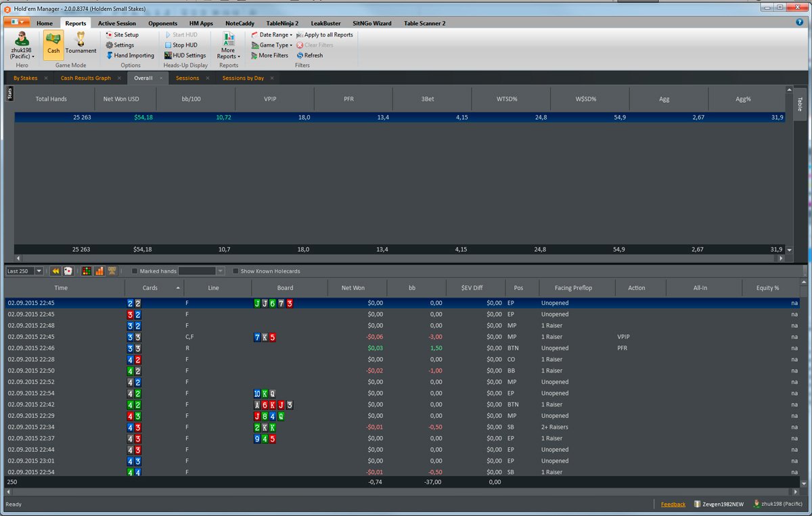Click the playing cards icon in hands toolbar

pos(68,271)
